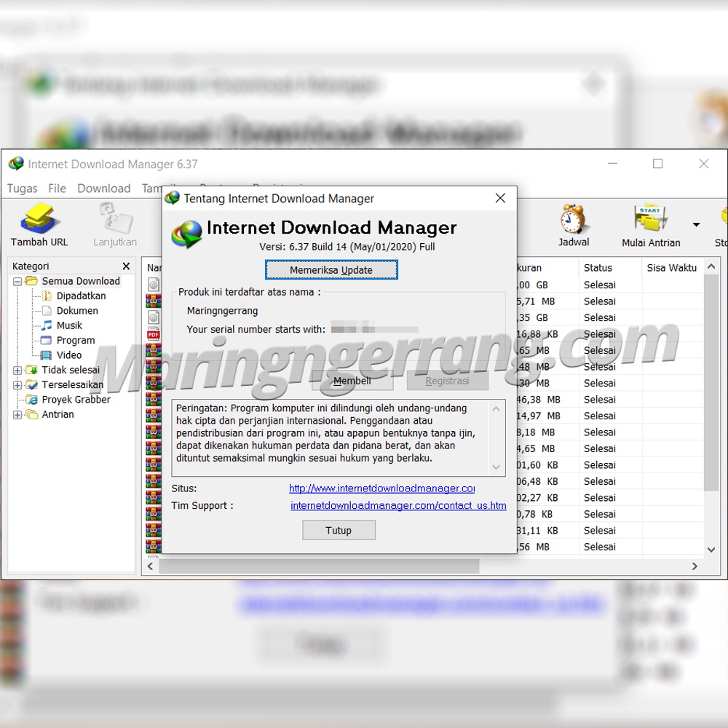Click the Membeli button
This screenshot has height=728, width=728.
352,381
